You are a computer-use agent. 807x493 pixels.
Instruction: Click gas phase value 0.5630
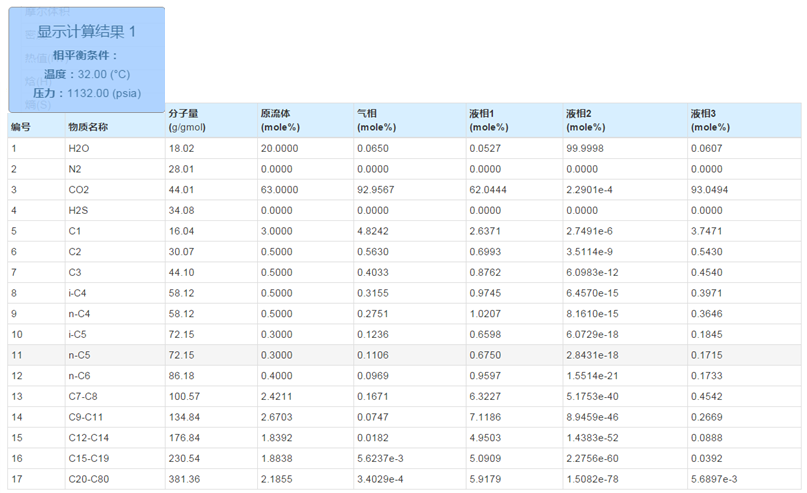coord(373,252)
